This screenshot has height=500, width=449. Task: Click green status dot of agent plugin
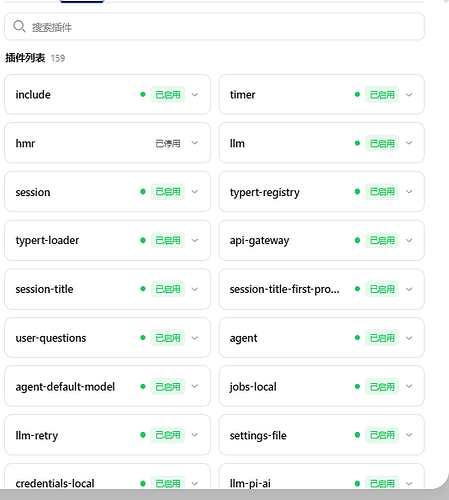pyautogui.click(x=357, y=338)
